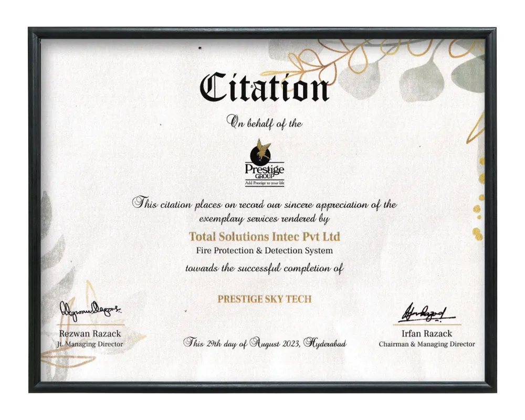Click the gold dots on right edge
The height and width of the screenshot is (420, 525).
(x=479, y=197)
